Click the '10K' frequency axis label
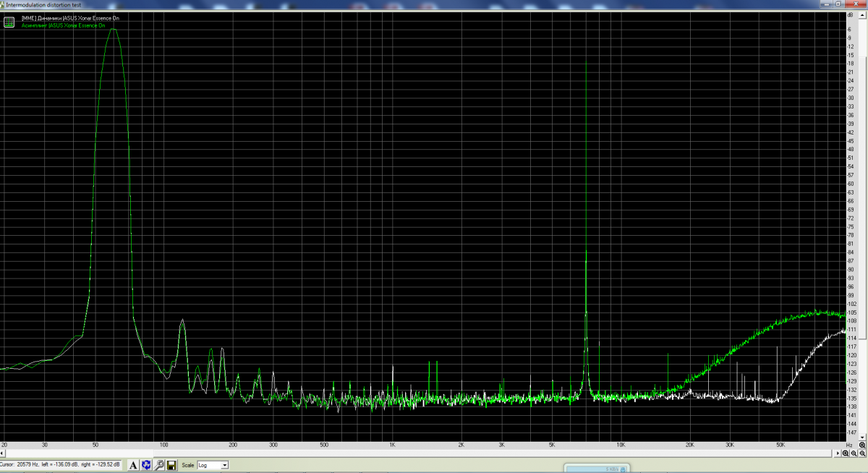 pyautogui.click(x=621, y=445)
